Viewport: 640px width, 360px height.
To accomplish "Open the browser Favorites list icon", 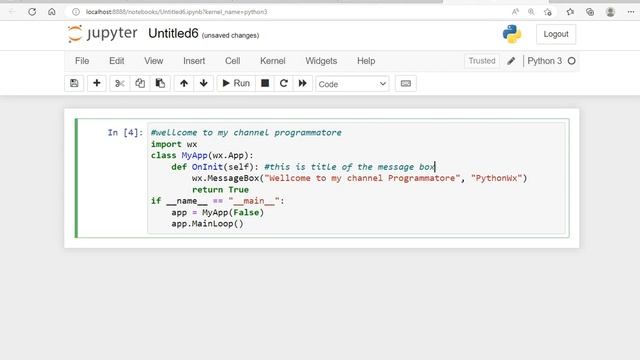I will point(570,12).
